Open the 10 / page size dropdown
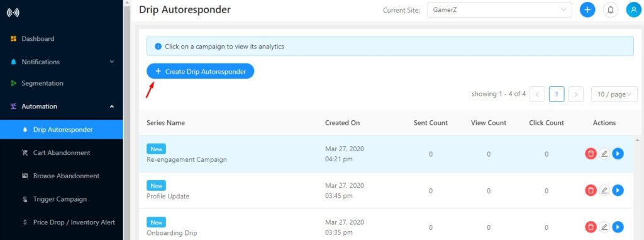Viewport: 644px width, 240px height. tap(614, 94)
